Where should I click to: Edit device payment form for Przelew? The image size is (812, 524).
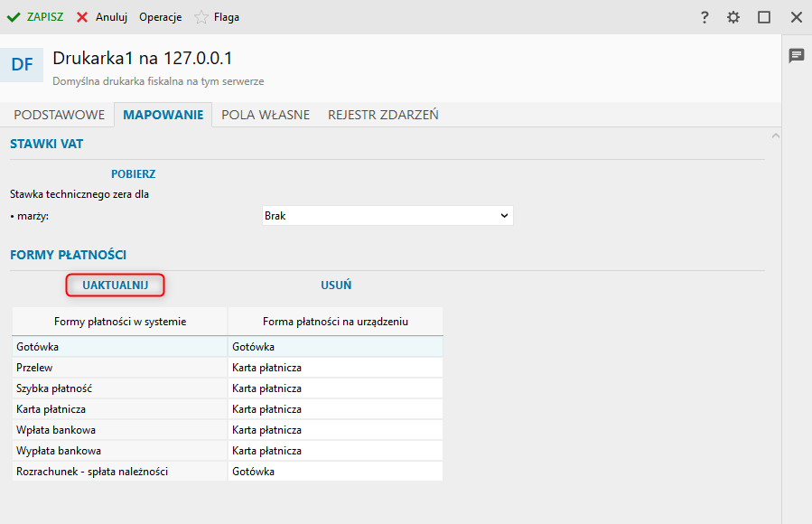point(336,368)
